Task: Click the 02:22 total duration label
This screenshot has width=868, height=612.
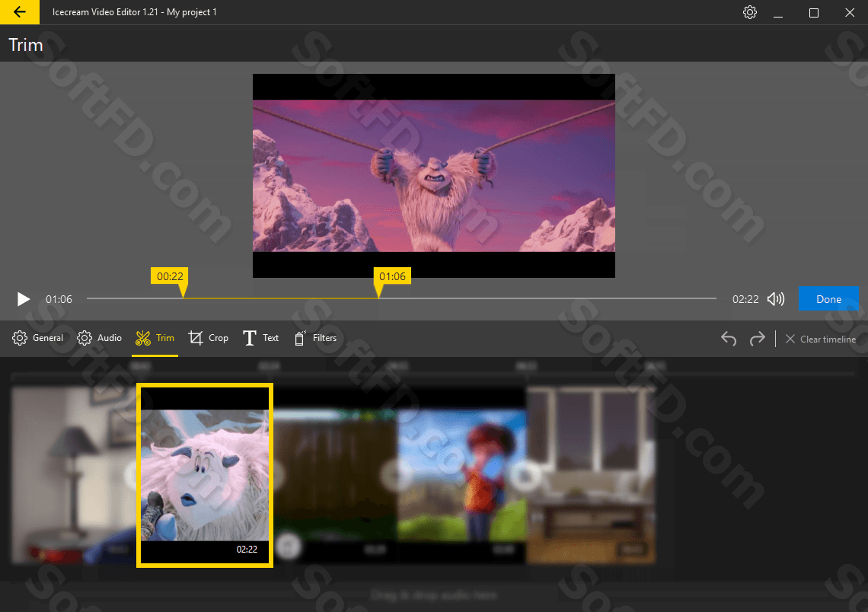Action: [745, 299]
